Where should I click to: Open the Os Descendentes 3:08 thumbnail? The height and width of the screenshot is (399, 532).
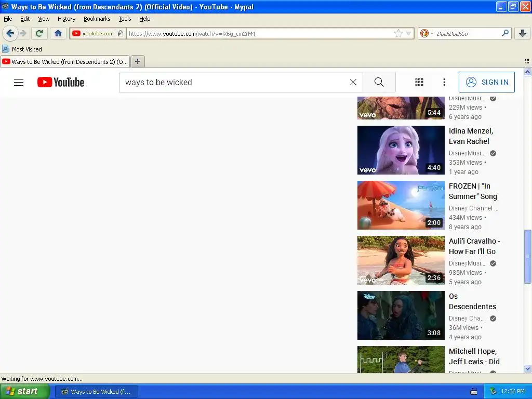pyautogui.click(x=401, y=315)
